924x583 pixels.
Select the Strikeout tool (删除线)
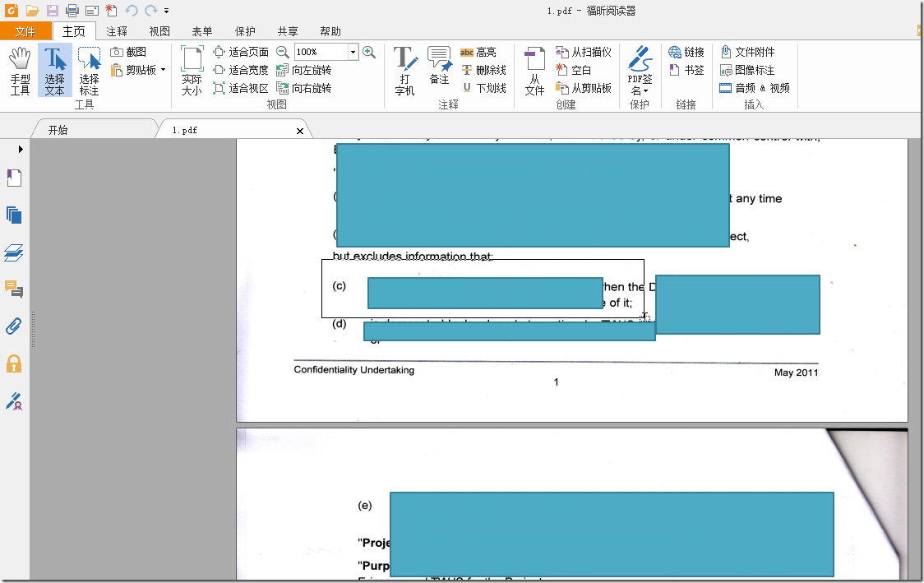point(483,70)
